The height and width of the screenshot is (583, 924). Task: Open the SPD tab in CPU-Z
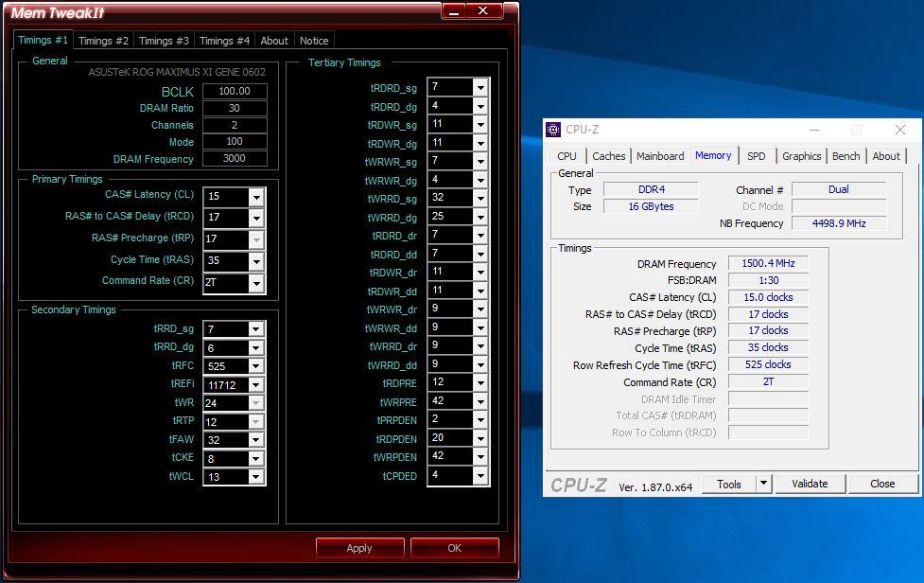tap(756, 156)
